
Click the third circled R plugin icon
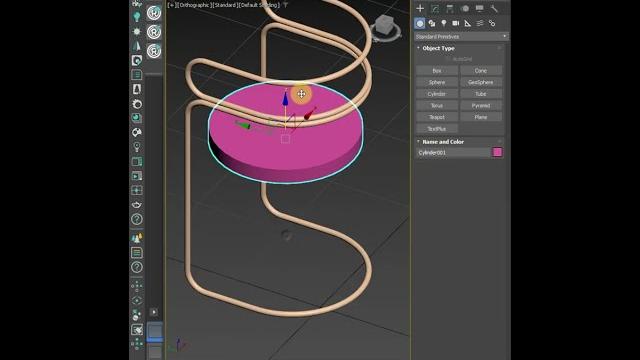coord(154,51)
